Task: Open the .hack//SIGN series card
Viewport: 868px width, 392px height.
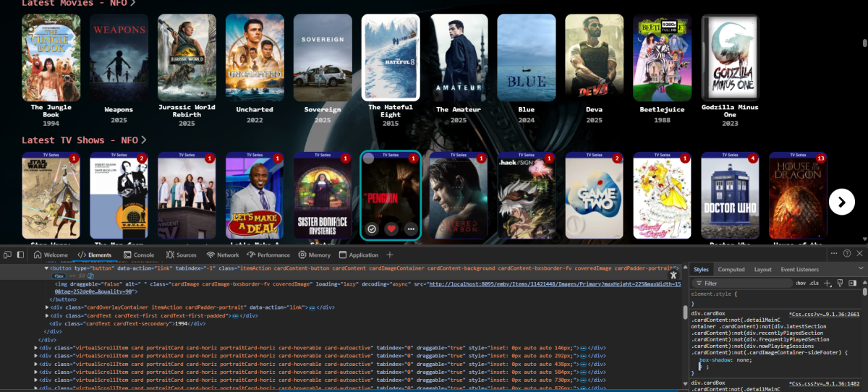Action: click(x=527, y=195)
